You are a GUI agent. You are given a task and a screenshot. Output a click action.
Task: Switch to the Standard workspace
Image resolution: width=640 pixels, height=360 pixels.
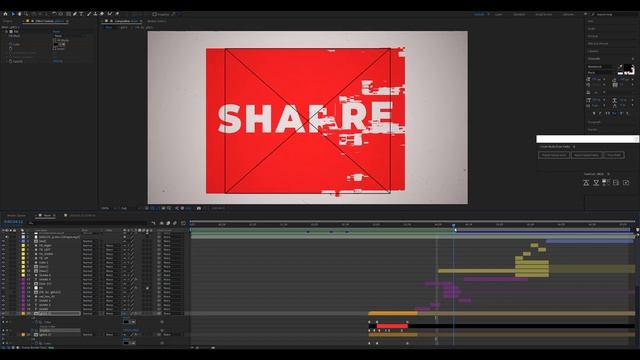pos(519,14)
